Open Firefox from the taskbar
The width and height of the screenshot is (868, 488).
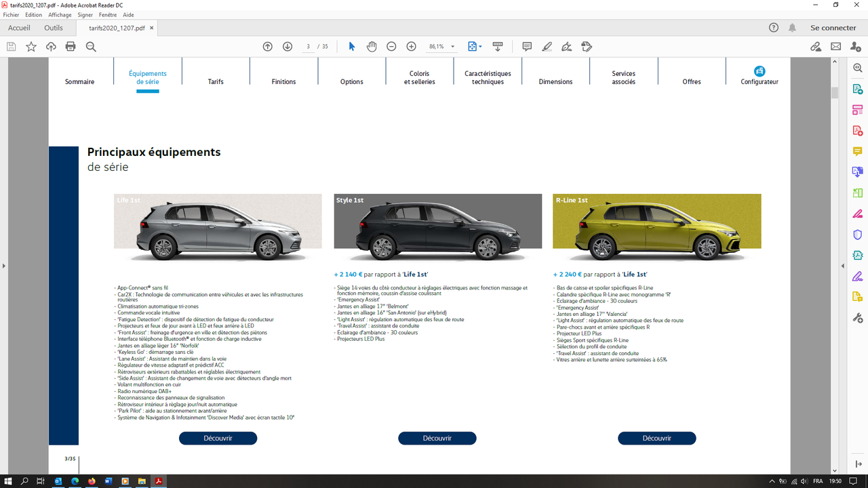pyautogui.click(x=91, y=481)
